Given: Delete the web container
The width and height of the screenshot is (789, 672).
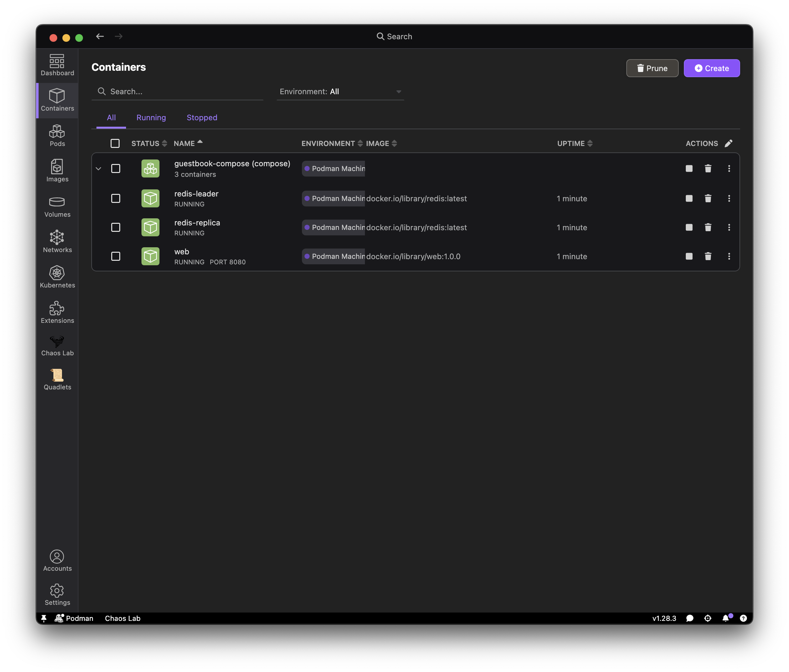Looking at the screenshot, I should pos(708,256).
